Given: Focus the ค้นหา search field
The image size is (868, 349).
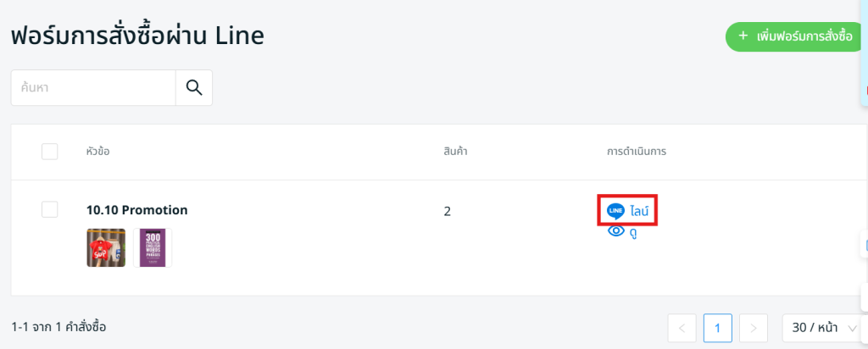Looking at the screenshot, I should pyautogui.click(x=93, y=87).
